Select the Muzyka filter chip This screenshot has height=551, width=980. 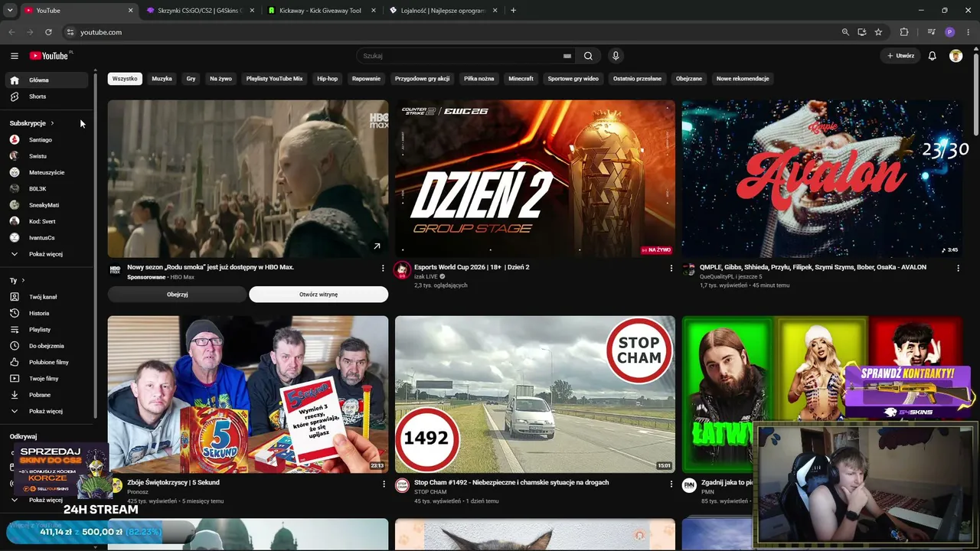162,79
